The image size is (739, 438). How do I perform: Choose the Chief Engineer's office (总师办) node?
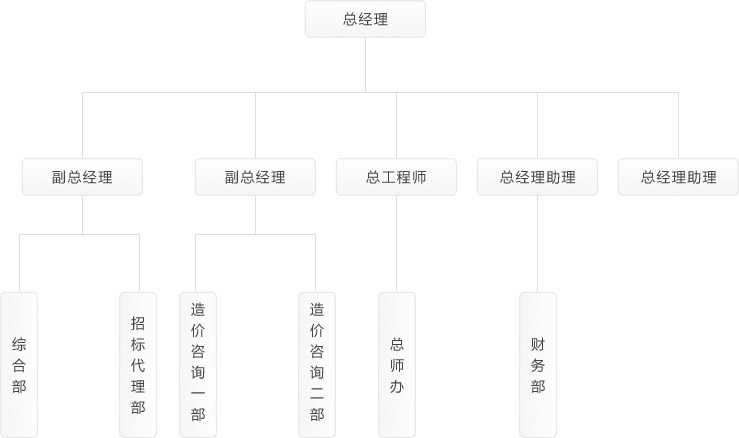[397, 364]
